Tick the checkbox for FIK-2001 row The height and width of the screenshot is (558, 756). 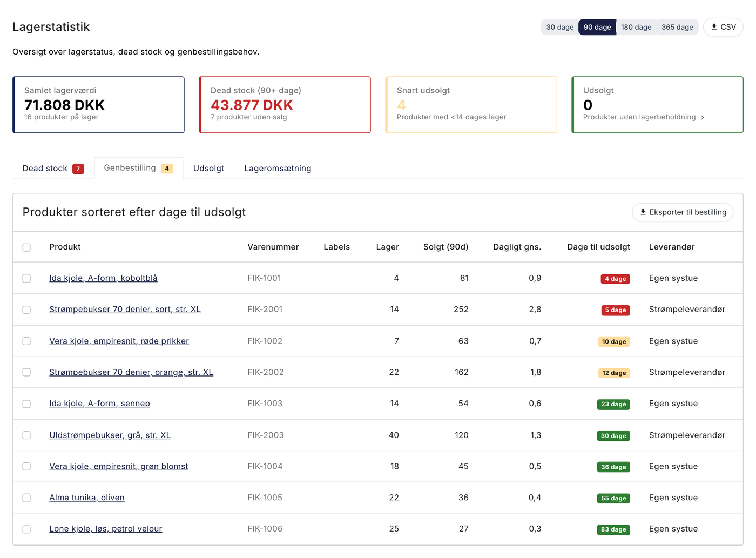(x=26, y=310)
